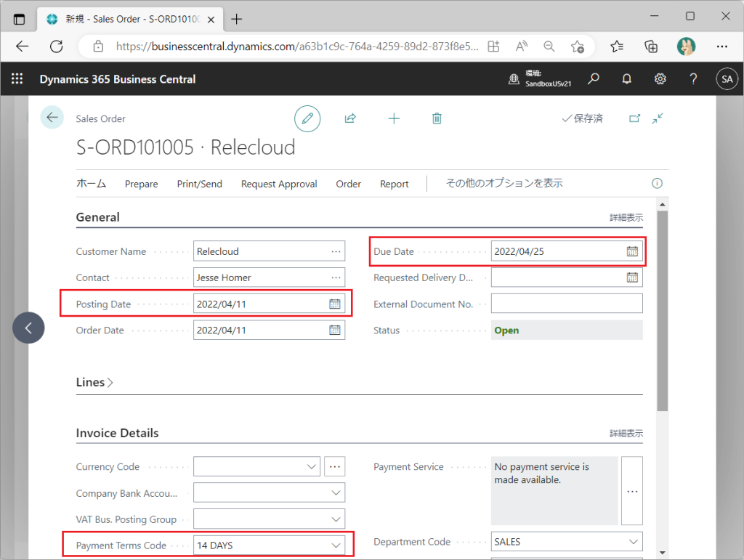The height and width of the screenshot is (560, 744).
Task: Click the Customer Name lookup ellipsis
Action: coord(336,251)
